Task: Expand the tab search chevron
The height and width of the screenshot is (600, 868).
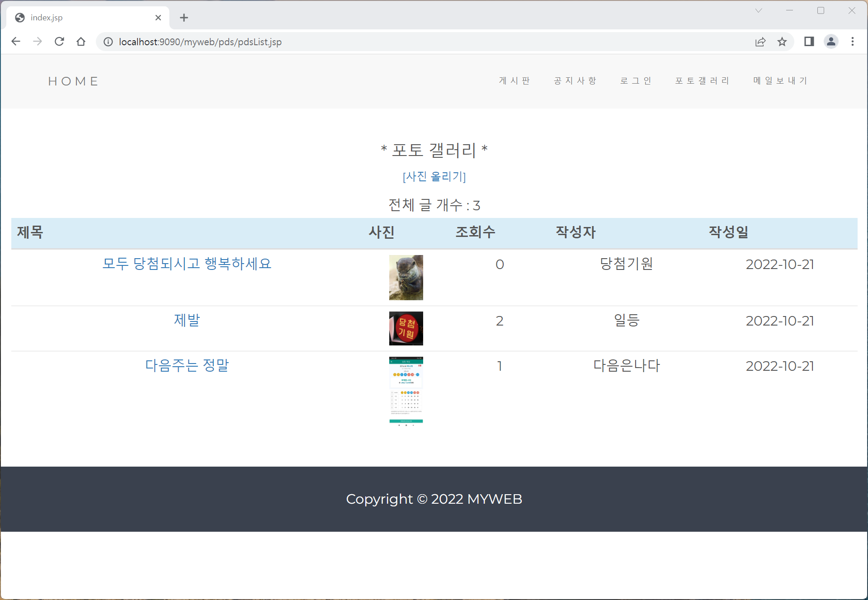Action: 759,10
